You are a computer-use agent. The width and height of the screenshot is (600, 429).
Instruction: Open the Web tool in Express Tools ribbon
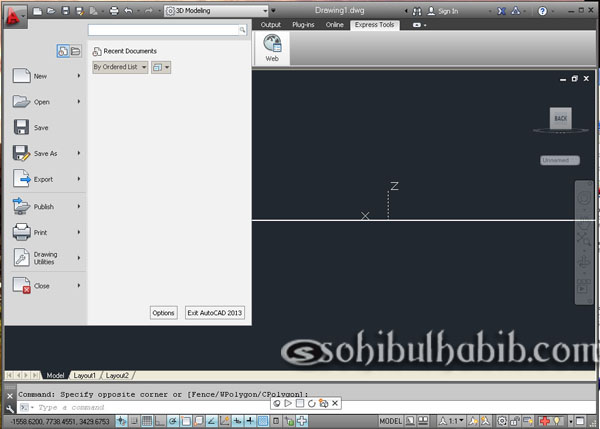[272, 48]
